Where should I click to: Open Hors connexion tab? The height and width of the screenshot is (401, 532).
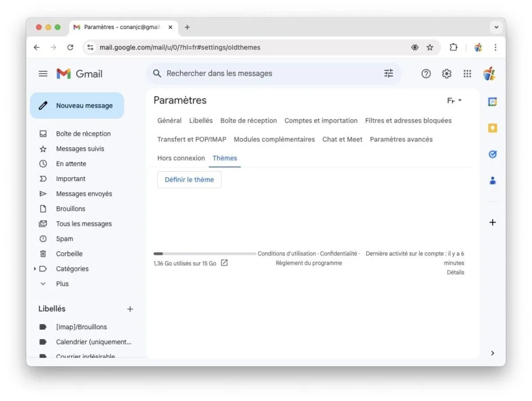click(x=181, y=158)
